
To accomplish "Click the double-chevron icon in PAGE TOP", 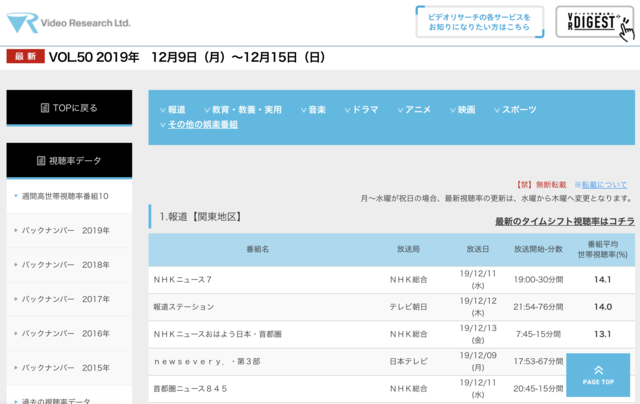I will 598,370.
